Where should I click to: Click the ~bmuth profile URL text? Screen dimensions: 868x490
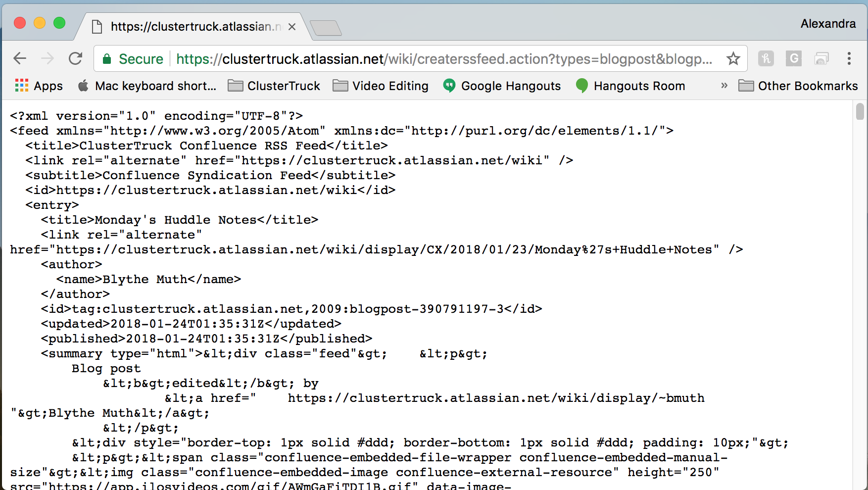(x=496, y=398)
